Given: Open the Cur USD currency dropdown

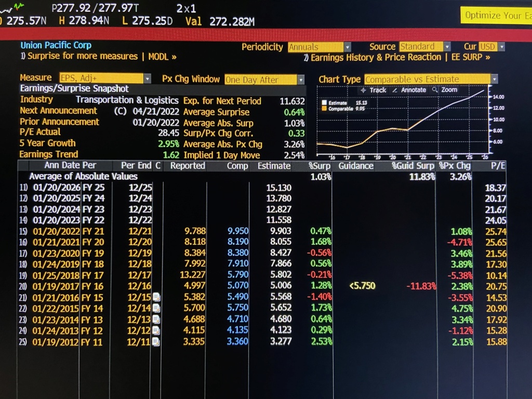Looking at the screenshot, I should [x=491, y=46].
